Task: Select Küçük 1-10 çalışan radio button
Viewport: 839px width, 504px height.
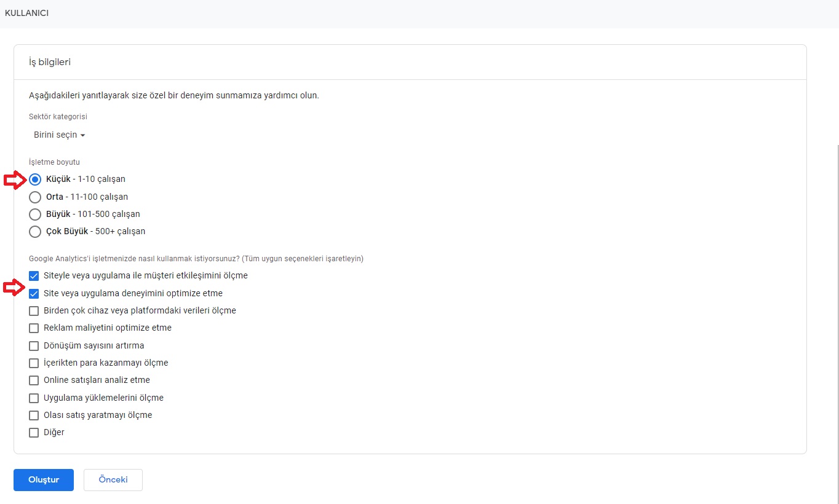Action: point(35,179)
